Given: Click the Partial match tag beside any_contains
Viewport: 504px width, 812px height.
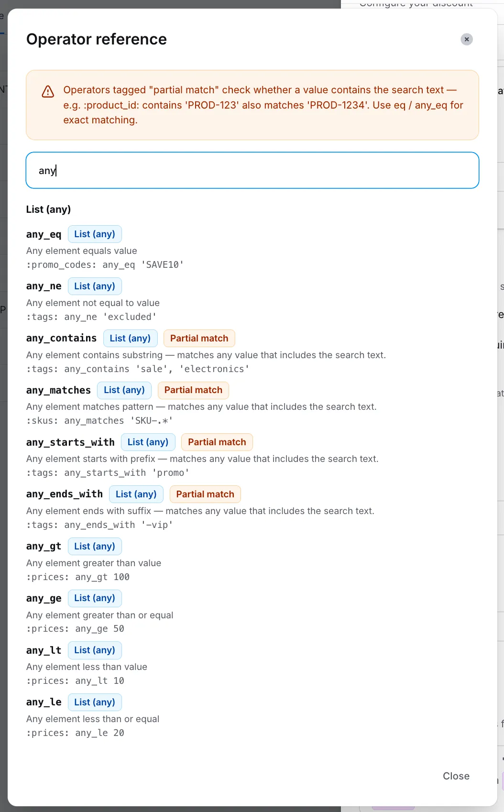Looking at the screenshot, I should (x=199, y=338).
